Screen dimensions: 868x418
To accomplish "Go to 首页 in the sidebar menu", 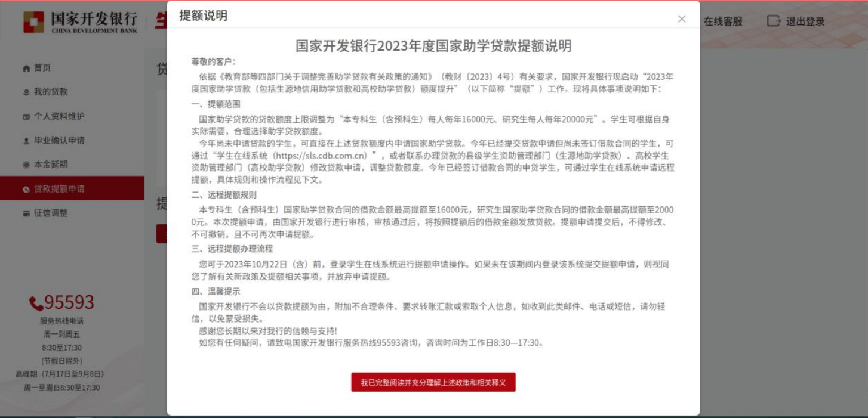I will coord(42,68).
